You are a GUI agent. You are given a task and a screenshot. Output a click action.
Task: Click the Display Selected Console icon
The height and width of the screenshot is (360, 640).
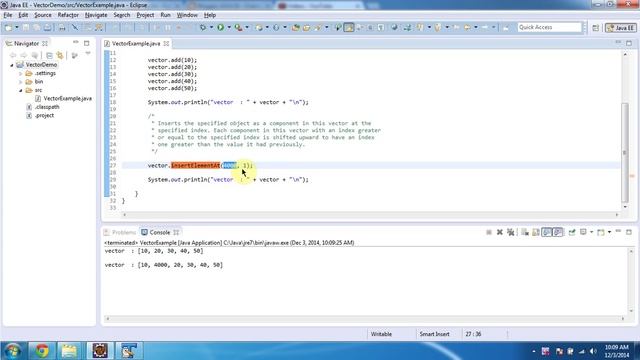coord(584,232)
